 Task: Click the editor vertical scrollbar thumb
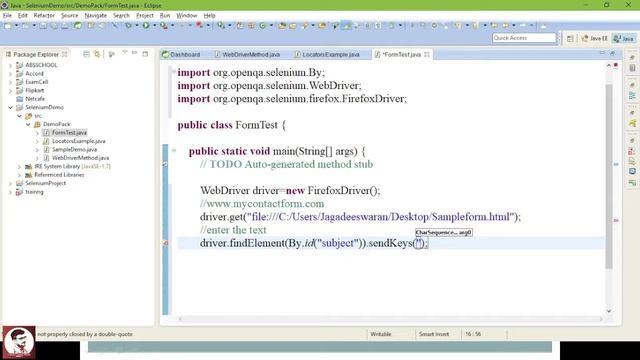click(609, 176)
